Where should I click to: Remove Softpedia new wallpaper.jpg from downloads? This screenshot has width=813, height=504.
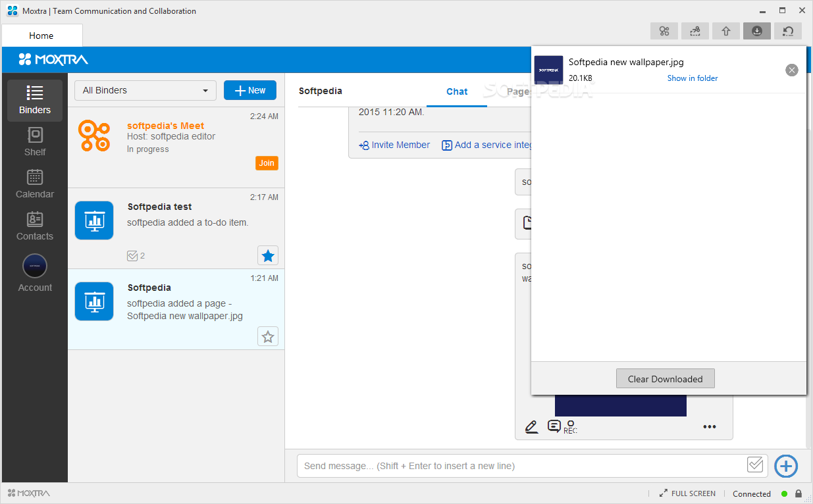coord(792,70)
